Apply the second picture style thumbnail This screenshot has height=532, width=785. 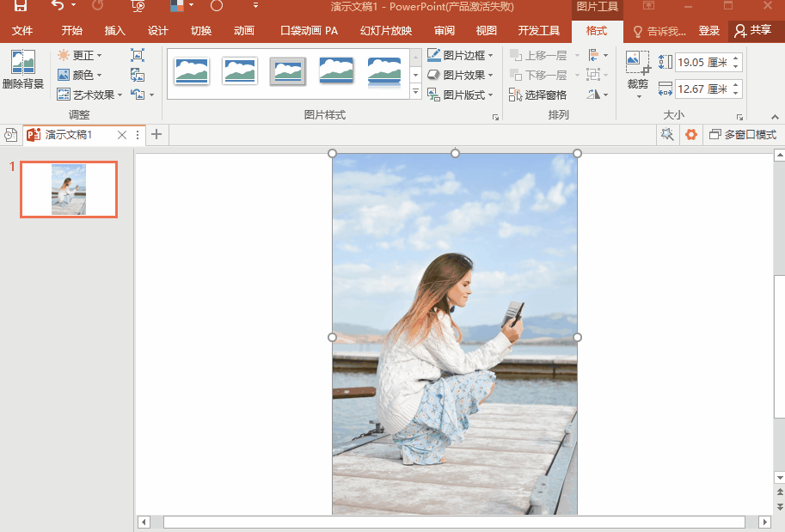pos(240,71)
